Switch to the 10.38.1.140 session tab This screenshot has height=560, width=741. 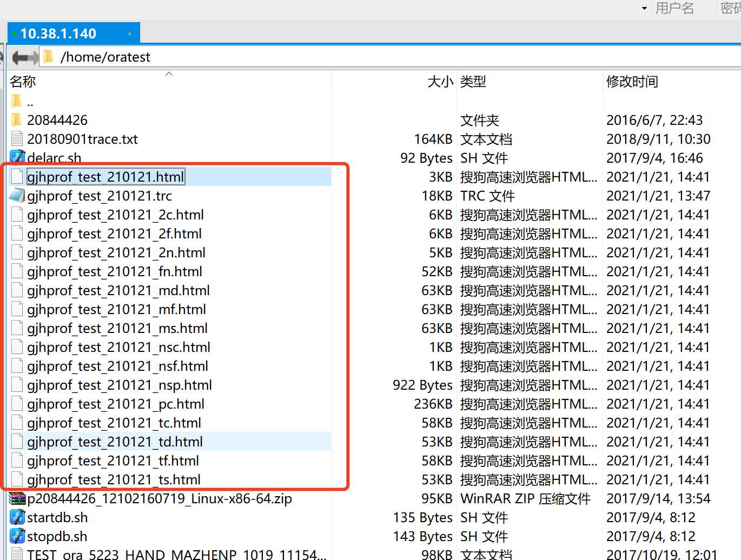click(x=58, y=34)
